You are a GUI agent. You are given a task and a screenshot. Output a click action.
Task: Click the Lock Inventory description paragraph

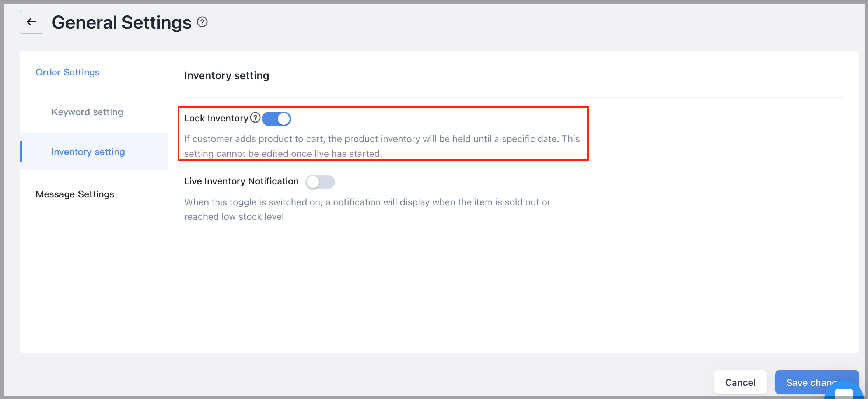pos(382,146)
